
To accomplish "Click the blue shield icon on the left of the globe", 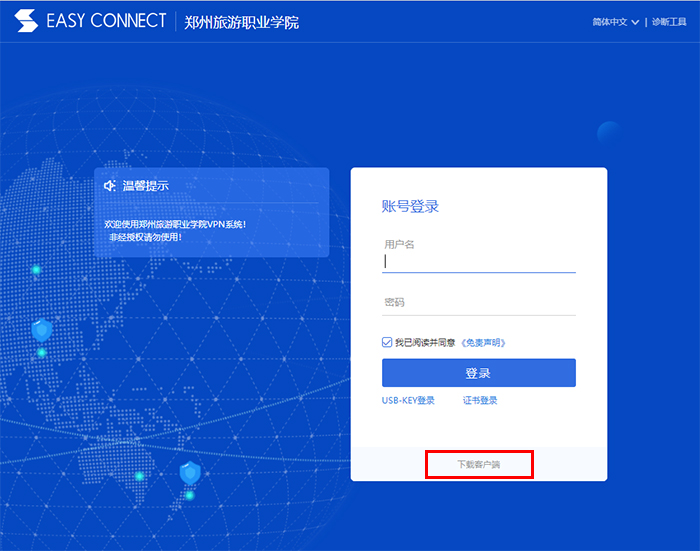I will (42, 330).
